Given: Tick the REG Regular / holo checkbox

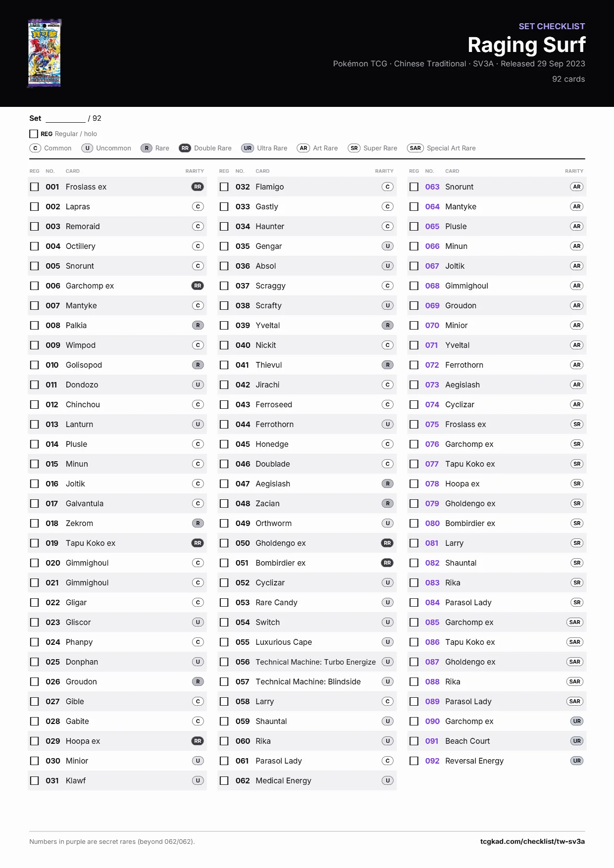Looking at the screenshot, I should click(34, 134).
